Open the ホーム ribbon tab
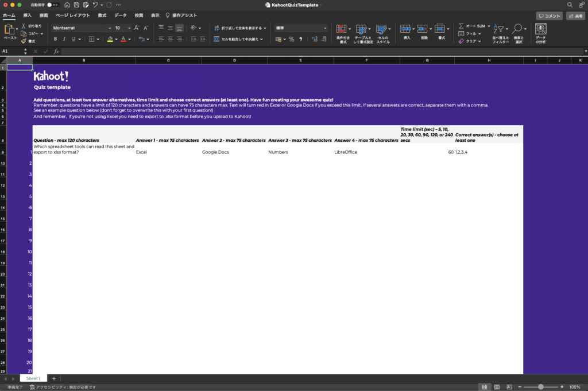The width and height of the screenshot is (588, 391). 9,16
